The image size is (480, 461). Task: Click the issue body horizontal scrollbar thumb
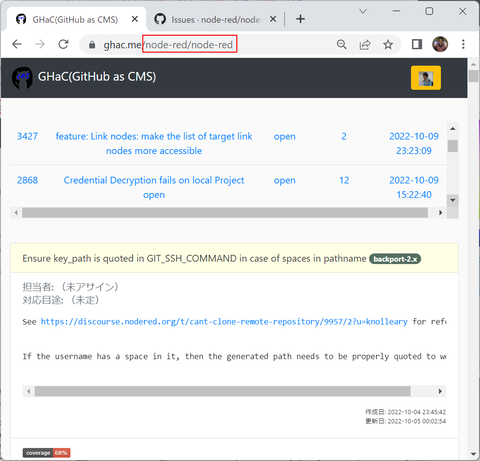(x=222, y=391)
